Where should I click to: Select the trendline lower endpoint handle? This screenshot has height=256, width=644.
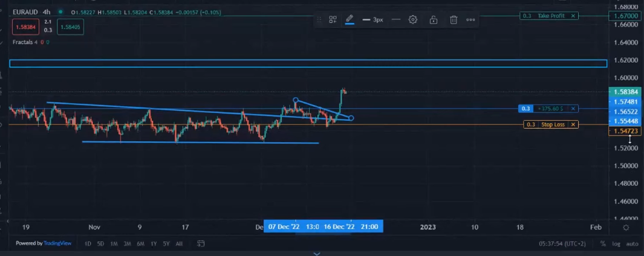351,118
